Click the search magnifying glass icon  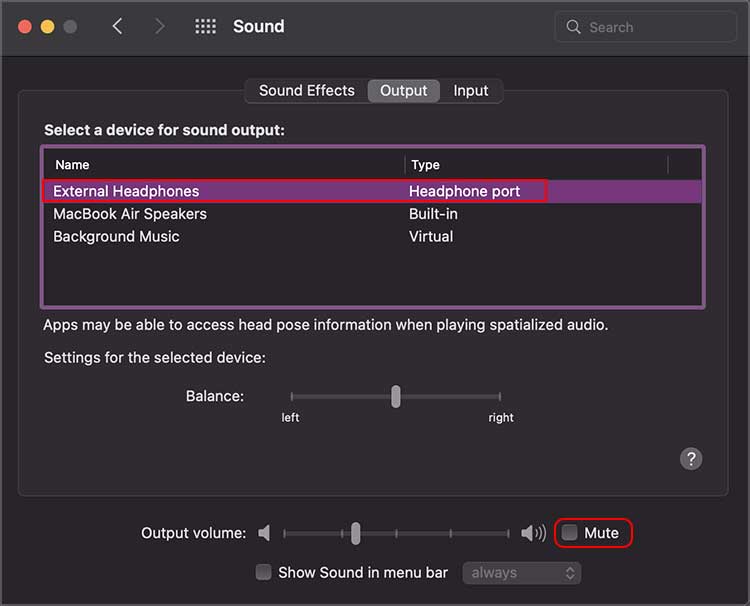pos(574,27)
